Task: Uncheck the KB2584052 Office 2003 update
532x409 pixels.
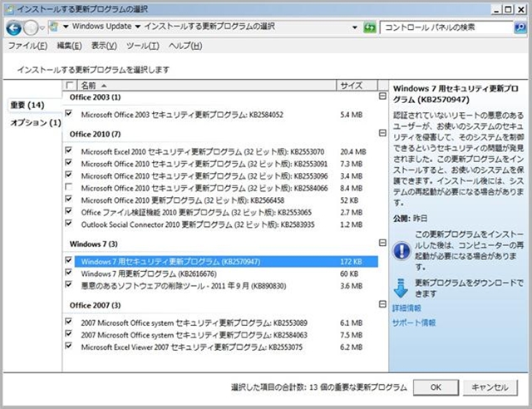Action: 68,113
